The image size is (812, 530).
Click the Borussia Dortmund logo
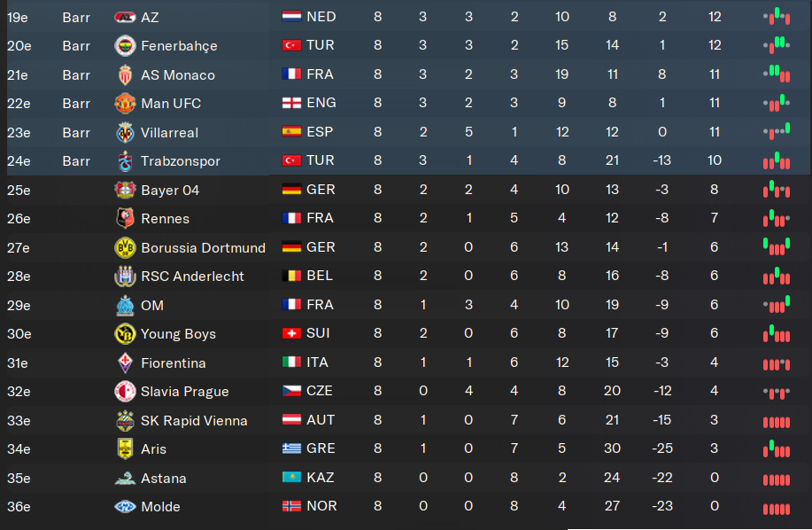click(x=125, y=248)
